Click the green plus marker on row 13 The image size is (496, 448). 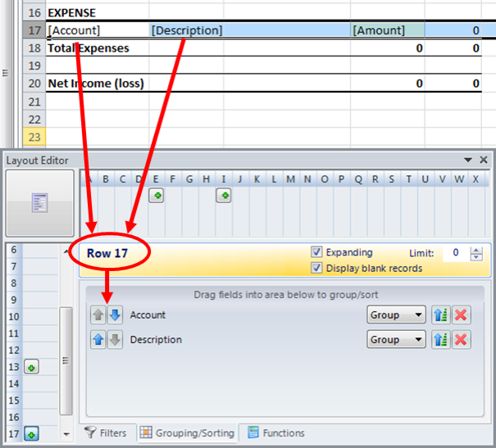click(x=31, y=367)
